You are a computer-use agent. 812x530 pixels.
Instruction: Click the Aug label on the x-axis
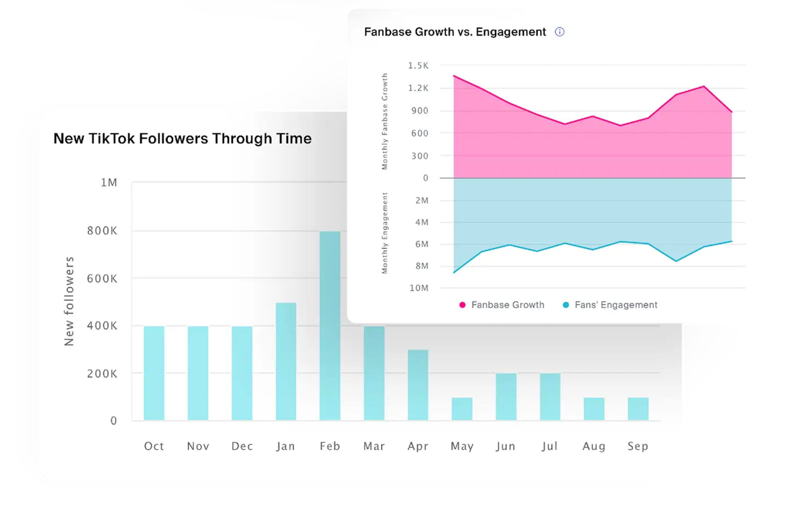(594, 446)
